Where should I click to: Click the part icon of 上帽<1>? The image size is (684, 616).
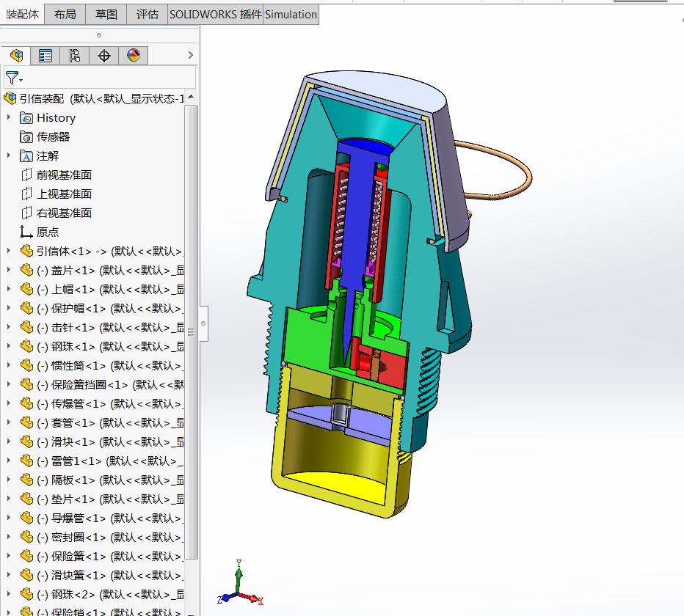tap(26, 290)
